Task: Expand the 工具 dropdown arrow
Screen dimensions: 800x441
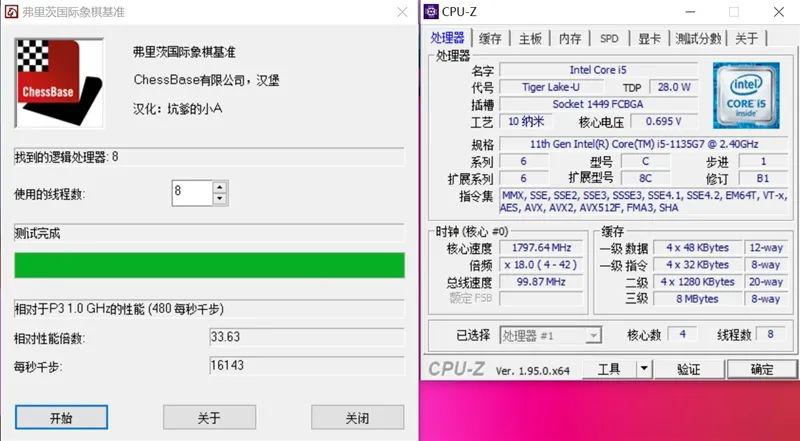Action: click(x=644, y=369)
